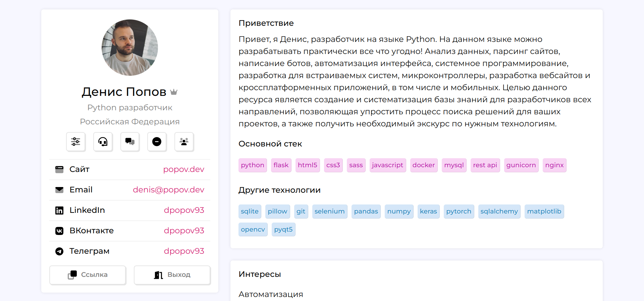
Task: Select the nginx stack tag
Action: click(555, 165)
